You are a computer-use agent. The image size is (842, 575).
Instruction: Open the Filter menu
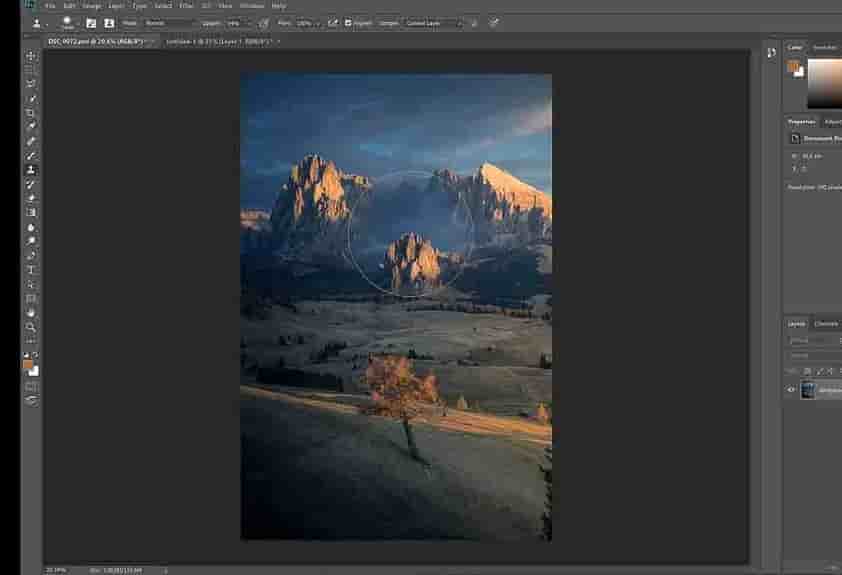pyautogui.click(x=186, y=6)
